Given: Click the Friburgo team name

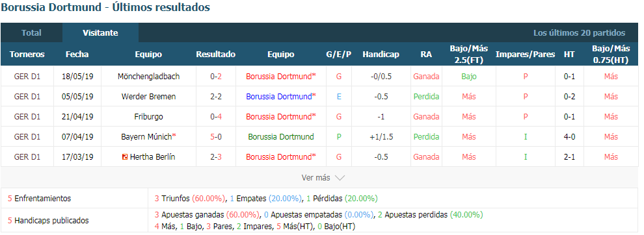Looking at the screenshot, I should [x=149, y=116].
